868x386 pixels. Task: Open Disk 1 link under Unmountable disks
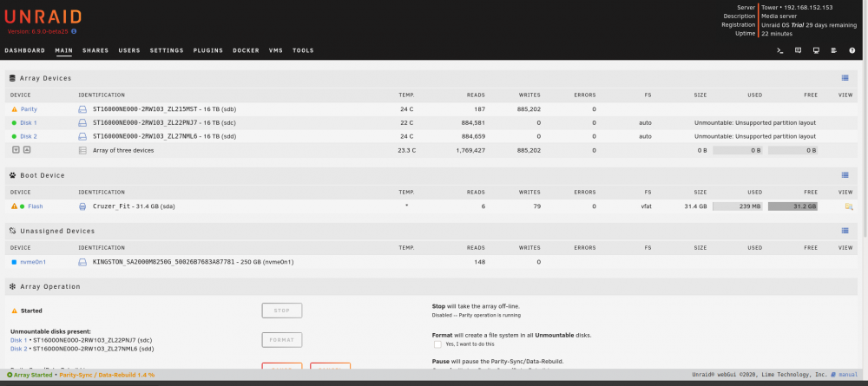[19, 341]
